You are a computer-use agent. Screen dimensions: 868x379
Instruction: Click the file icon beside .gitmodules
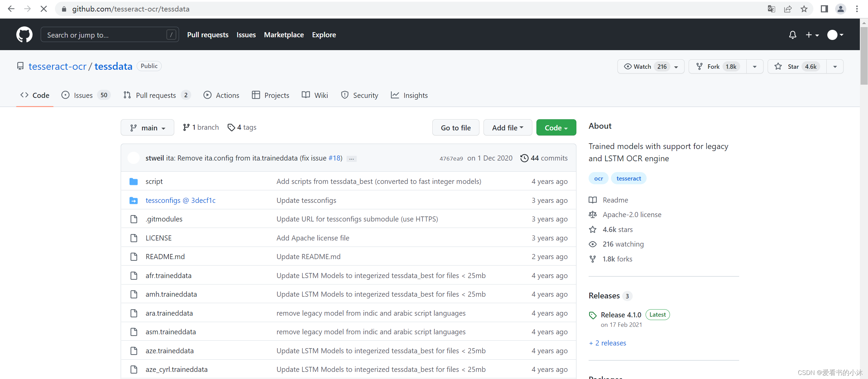134,219
